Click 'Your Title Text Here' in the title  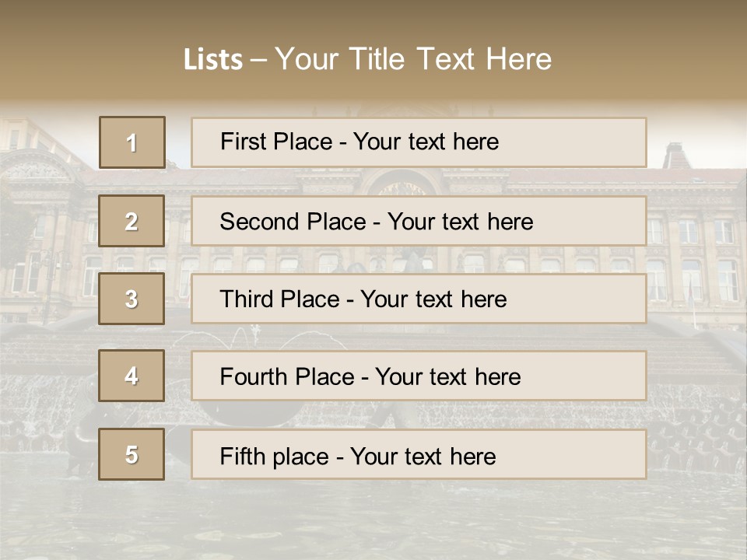[412, 60]
